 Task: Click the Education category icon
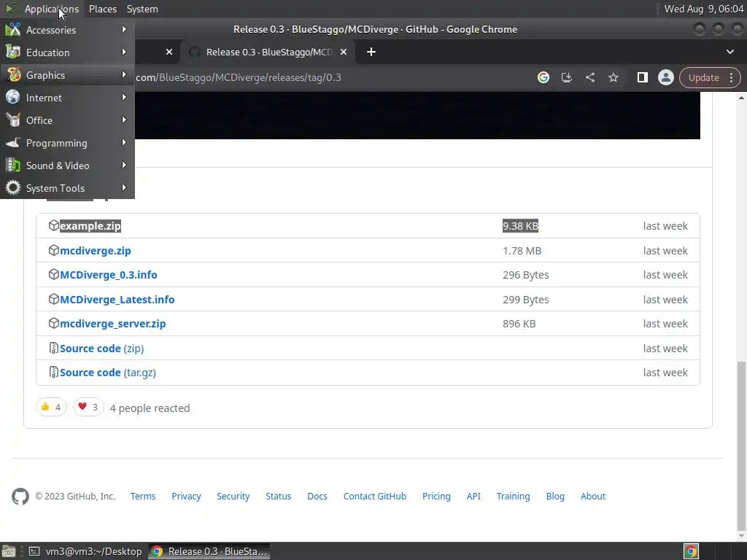13,52
